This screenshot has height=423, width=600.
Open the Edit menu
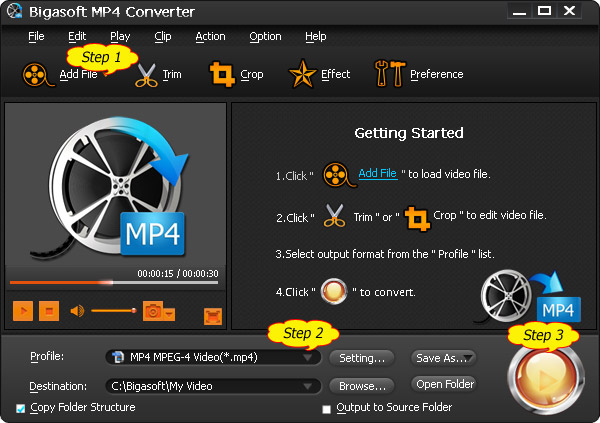77,36
